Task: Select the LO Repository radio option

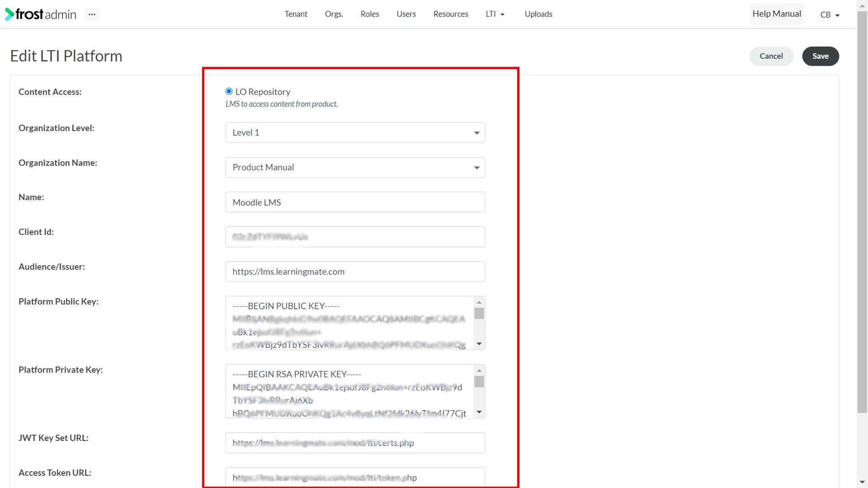Action: coord(229,91)
